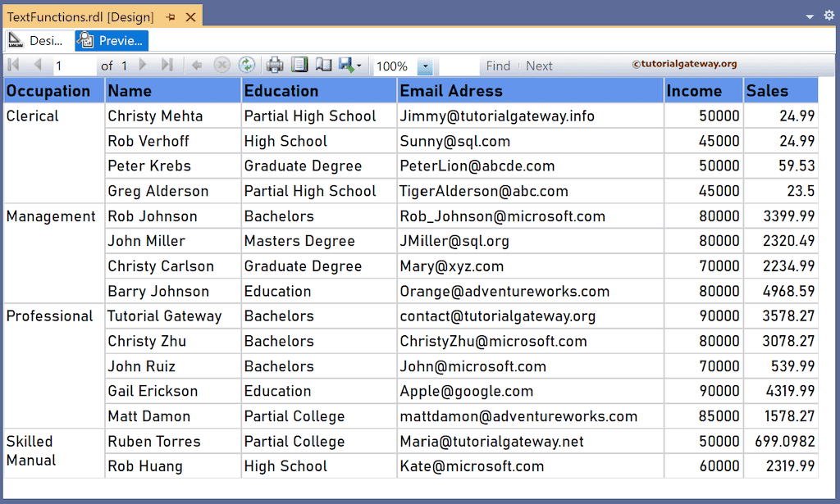Screen dimensions: 840x504
Task: Go to the first page
Action: pos(12,64)
